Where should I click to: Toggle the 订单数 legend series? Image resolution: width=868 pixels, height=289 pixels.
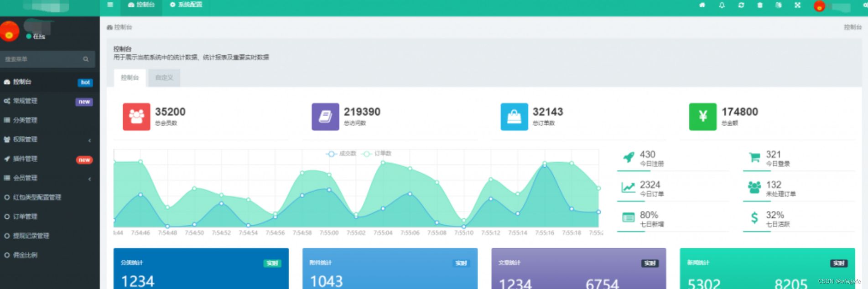(x=377, y=154)
